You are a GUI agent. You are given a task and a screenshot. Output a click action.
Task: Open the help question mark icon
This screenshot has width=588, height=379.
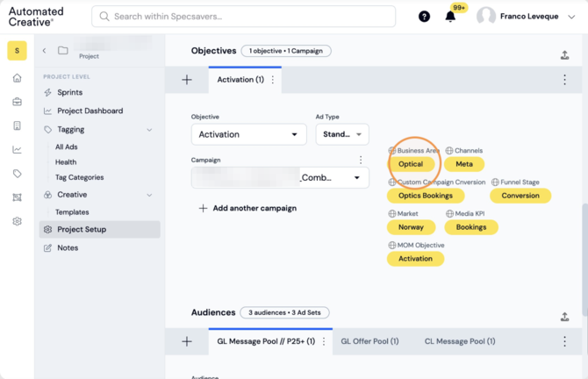click(424, 17)
